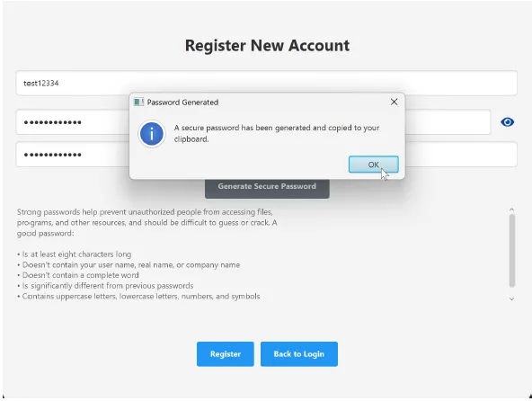Click the Register New Account heading
This screenshot has width=532, height=401.
click(x=267, y=46)
